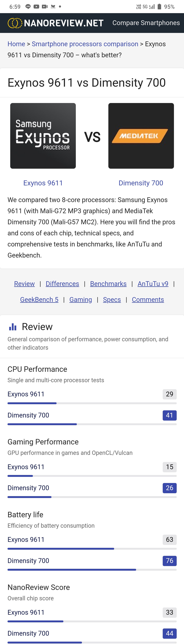Tap the battery icon in status bar
The image size is (184, 644).
coord(159,6)
